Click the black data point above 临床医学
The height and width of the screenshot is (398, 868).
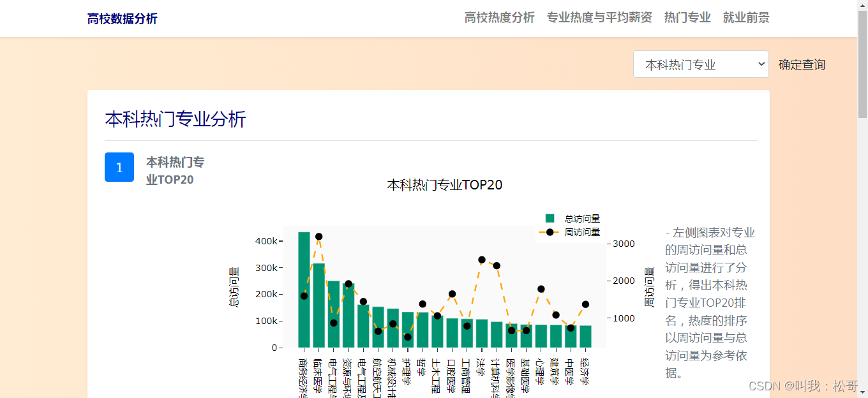(319, 236)
